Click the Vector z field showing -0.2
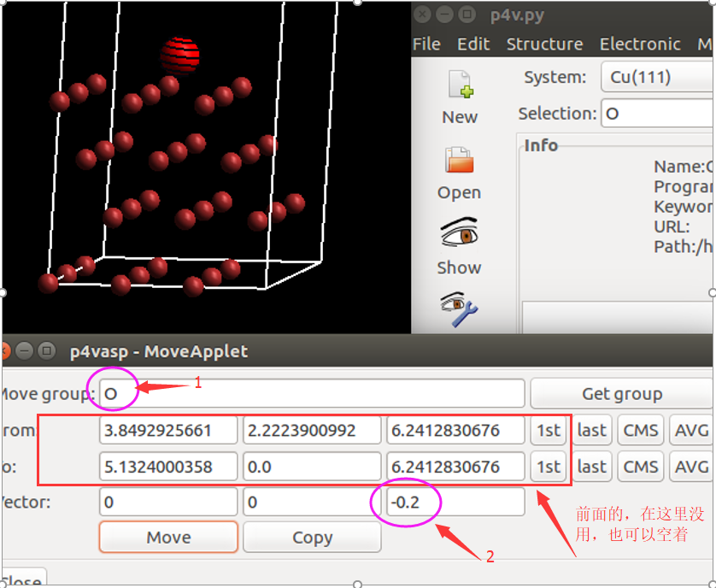The height and width of the screenshot is (588, 716). click(455, 503)
